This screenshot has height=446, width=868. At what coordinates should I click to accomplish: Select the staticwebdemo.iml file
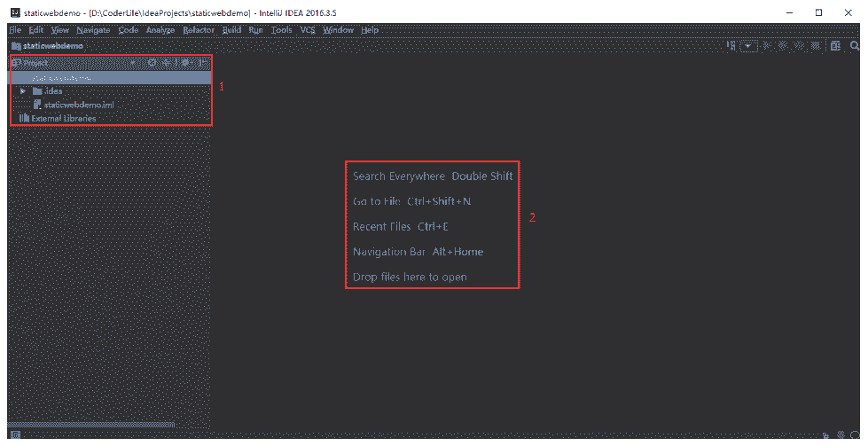click(x=79, y=105)
